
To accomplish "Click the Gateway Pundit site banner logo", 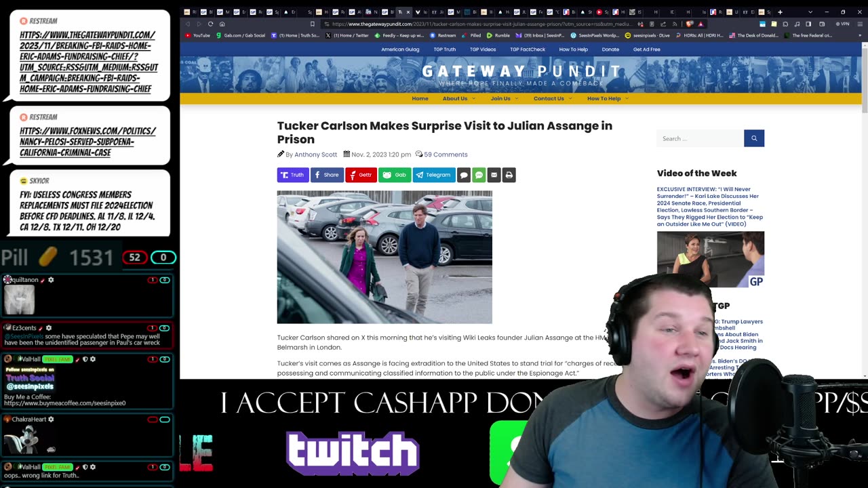I will [x=521, y=74].
